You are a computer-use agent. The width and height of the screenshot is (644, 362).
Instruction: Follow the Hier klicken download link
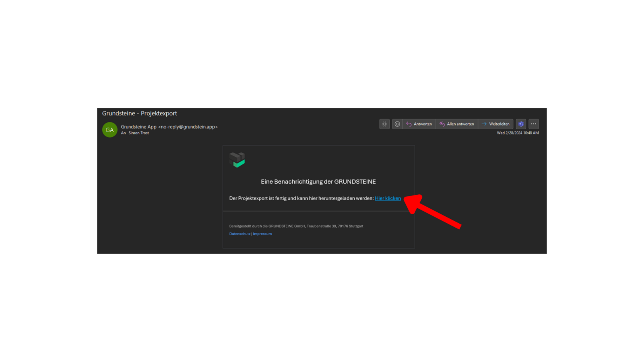click(388, 198)
